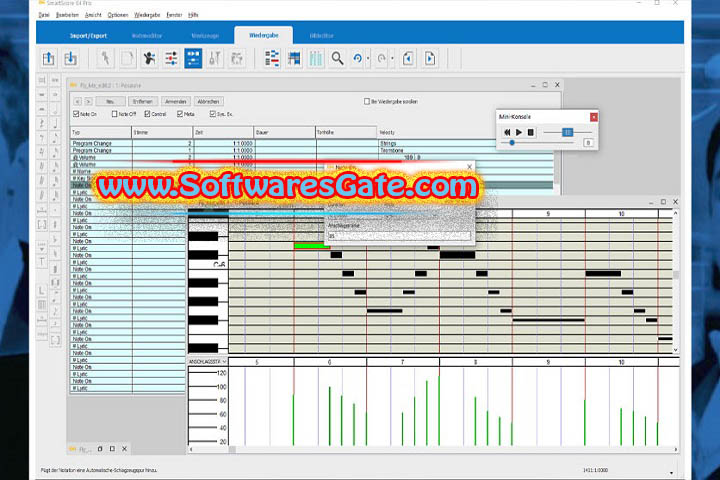The width and height of the screenshot is (720, 480).
Task: Click measure 9 in the piano roll ruler
Action: click(x=548, y=214)
